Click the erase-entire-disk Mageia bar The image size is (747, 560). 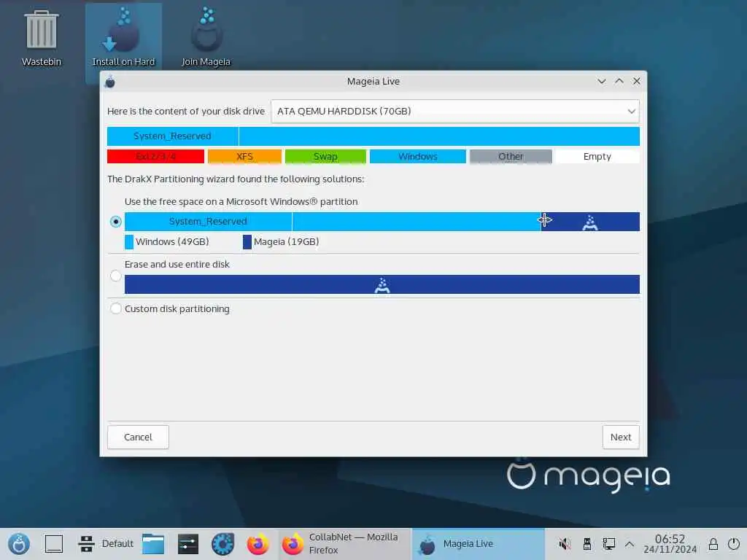382,285
